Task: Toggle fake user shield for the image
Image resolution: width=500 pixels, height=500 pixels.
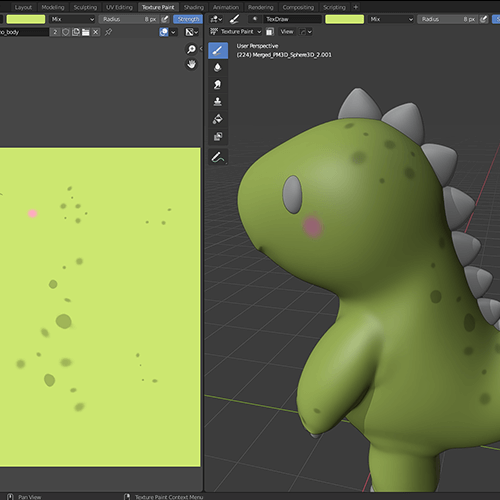Action: [66, 32]
